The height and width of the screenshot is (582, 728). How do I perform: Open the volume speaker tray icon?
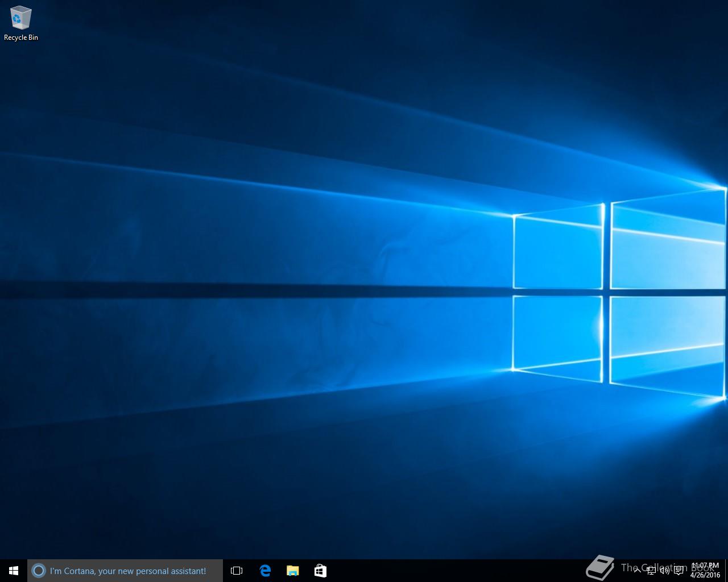pos(664,571)
